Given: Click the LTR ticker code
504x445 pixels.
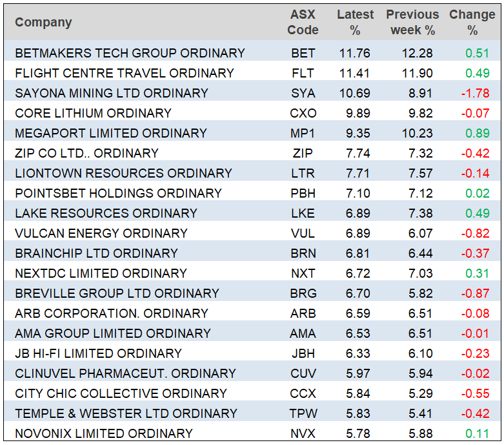Looking at the screenshot, I should click(303, 173).
